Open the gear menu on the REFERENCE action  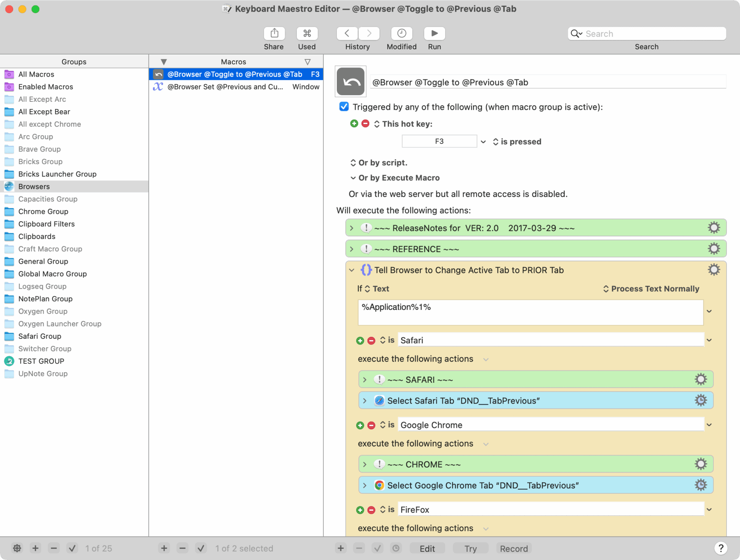point(714,249)
